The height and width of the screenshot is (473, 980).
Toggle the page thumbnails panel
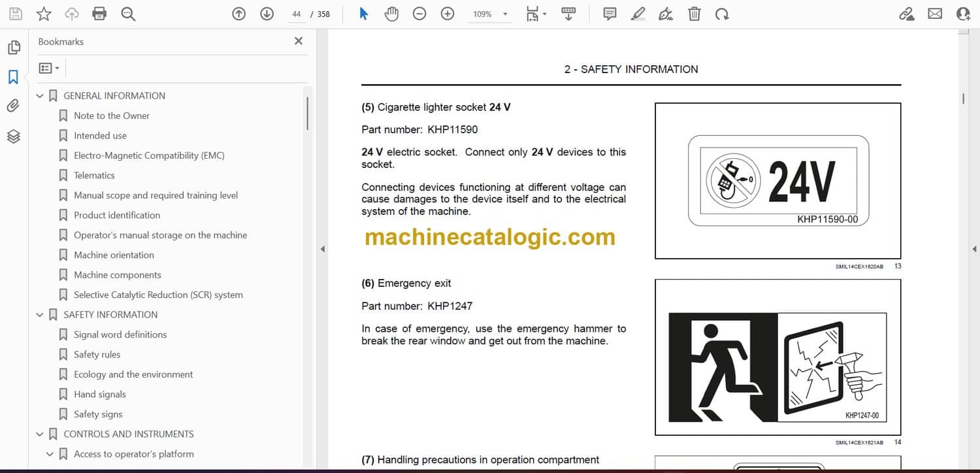point(13,48)
